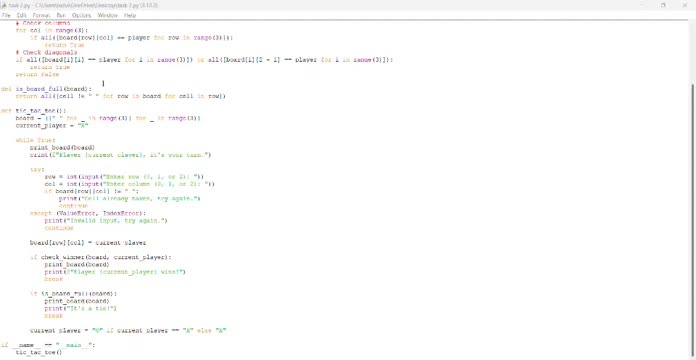Image resolution: width=696 pixels, height=360 pixels.
Task: Place cursor on the def tic_tac_toe line
Action: pyautogui.click(x=33, y=111)
